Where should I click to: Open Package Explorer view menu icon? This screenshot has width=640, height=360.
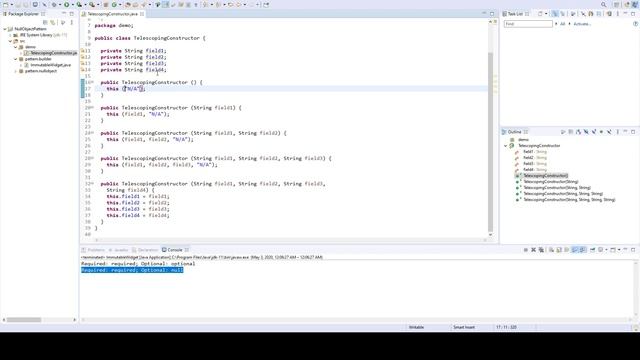click(71, 22)
